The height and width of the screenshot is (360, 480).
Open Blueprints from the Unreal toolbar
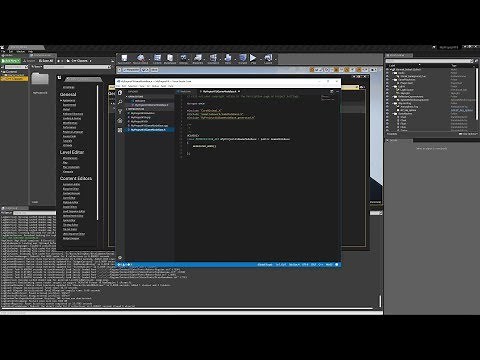tap(198, 59)
